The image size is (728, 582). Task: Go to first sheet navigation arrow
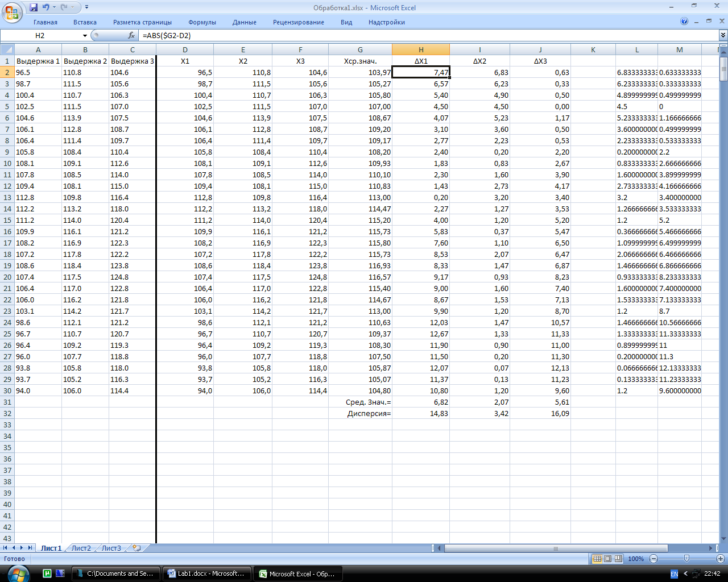[x=6, y=548]
